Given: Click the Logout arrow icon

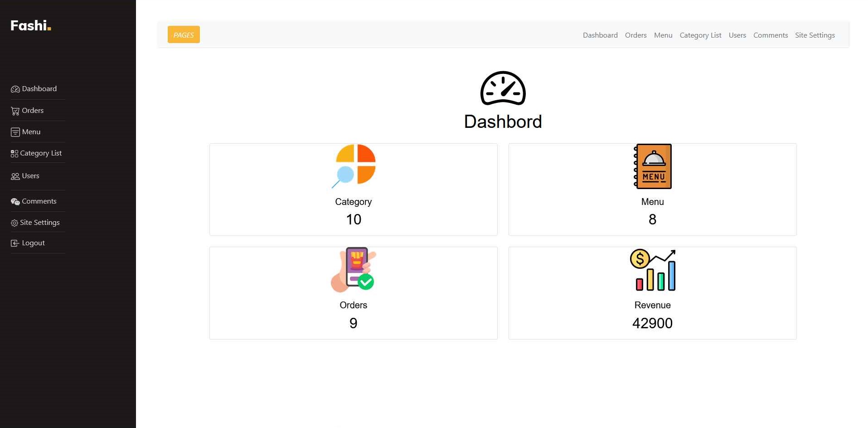Looking at the screenshot, I should point(15,243).
